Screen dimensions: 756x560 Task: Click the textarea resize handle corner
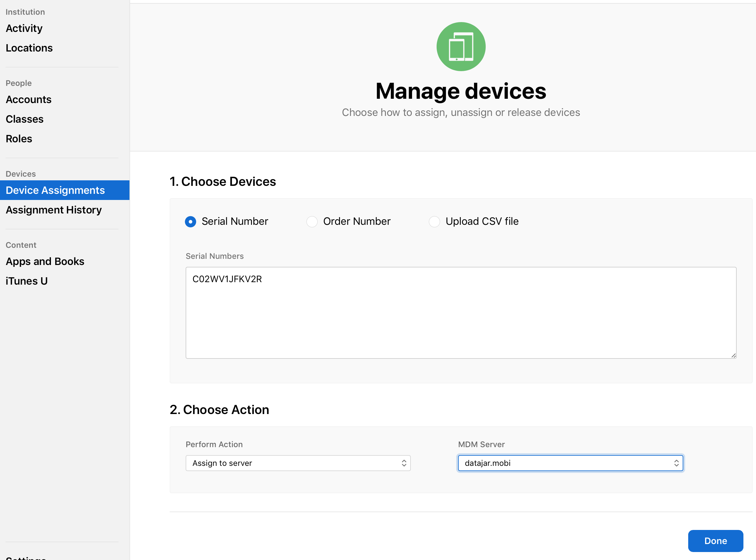733,355
